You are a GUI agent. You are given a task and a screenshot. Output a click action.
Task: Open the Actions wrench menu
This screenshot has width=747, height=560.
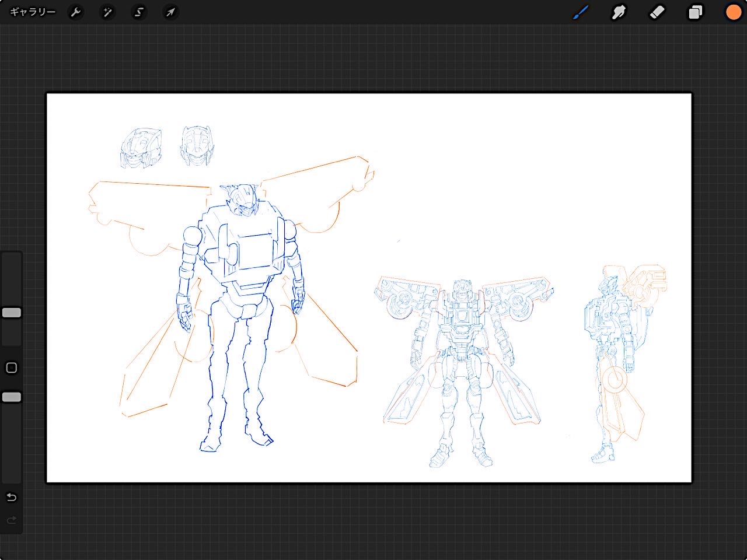(75, 12)
